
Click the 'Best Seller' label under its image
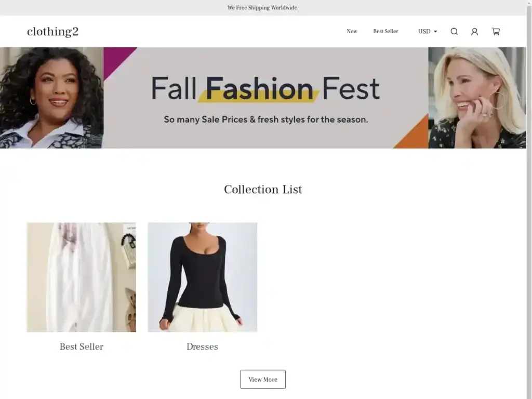click(81, 347)
